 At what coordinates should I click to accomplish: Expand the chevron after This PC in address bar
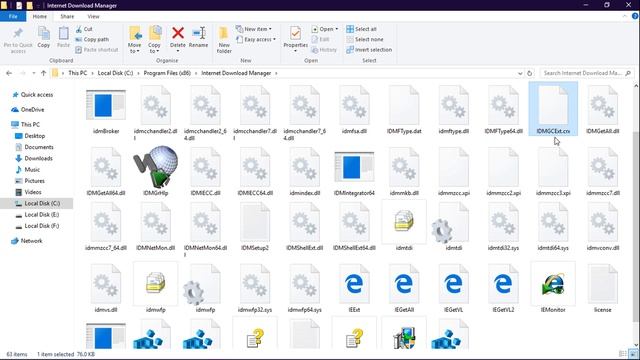[93, 73]
